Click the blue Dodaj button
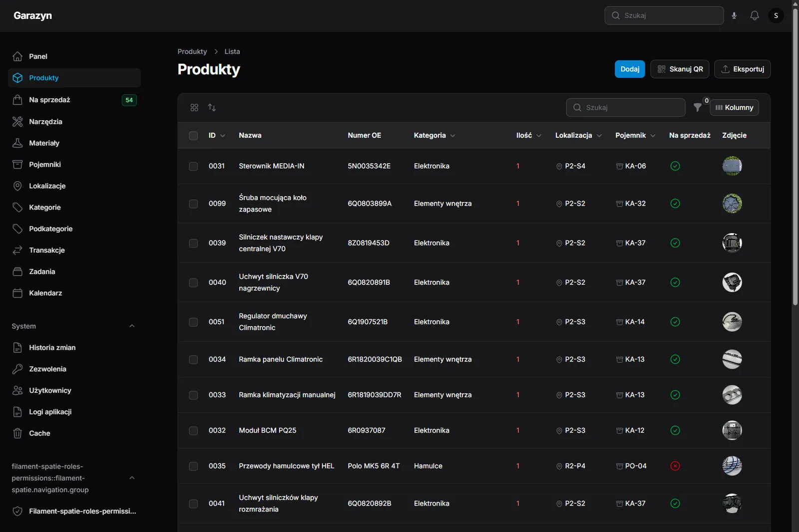Viewport: 799px width, 532px height. 630,69
